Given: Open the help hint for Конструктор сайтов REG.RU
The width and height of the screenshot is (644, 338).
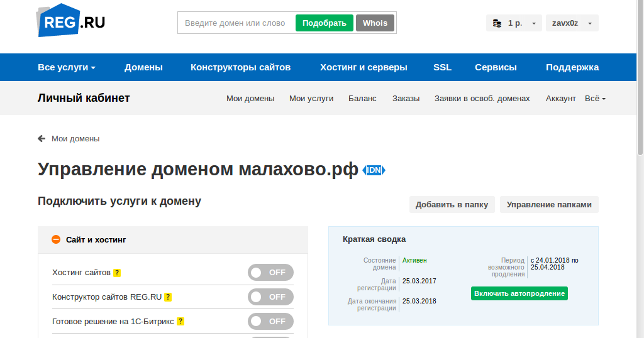Looking at the screenshot, I should (168, 297).
